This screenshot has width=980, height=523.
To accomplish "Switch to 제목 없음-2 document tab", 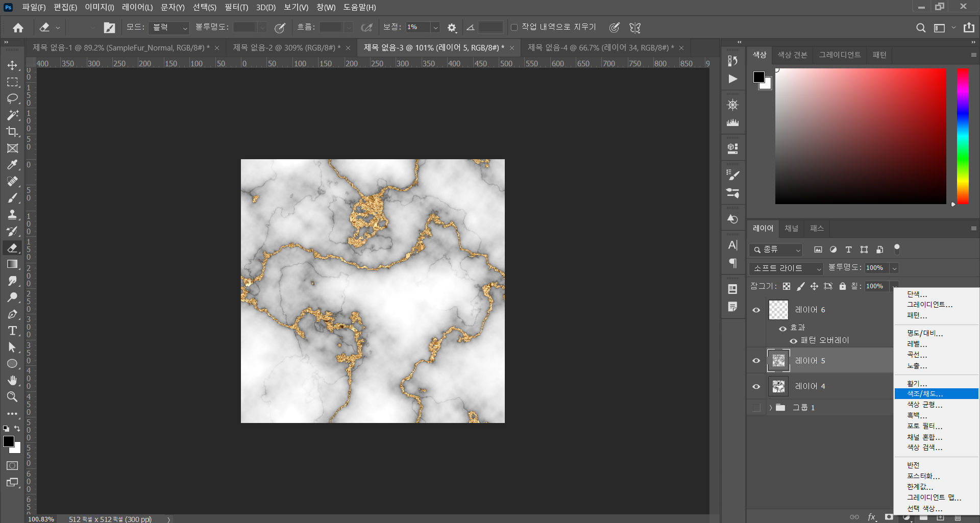I will pyautogui.click(x=286, y=47).
